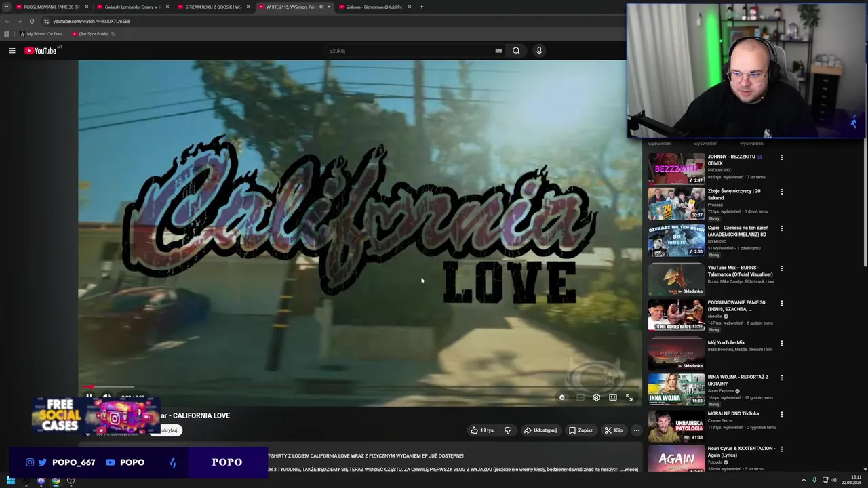Go back using the browser back arrow

coord(7,21)
